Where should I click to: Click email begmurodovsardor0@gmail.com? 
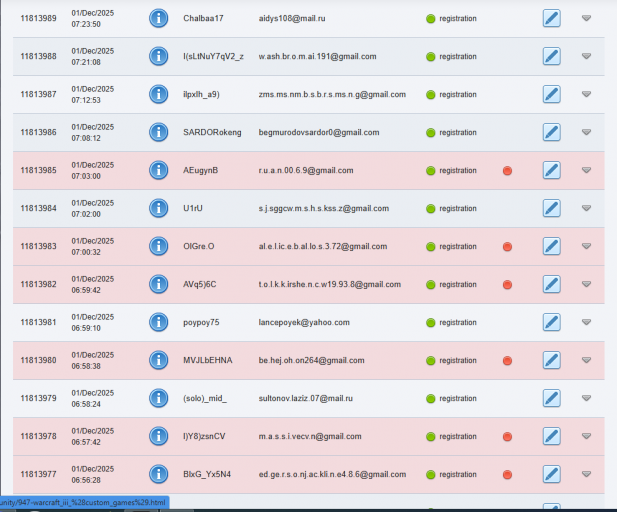pyautogui.click(x=319, y=132)
